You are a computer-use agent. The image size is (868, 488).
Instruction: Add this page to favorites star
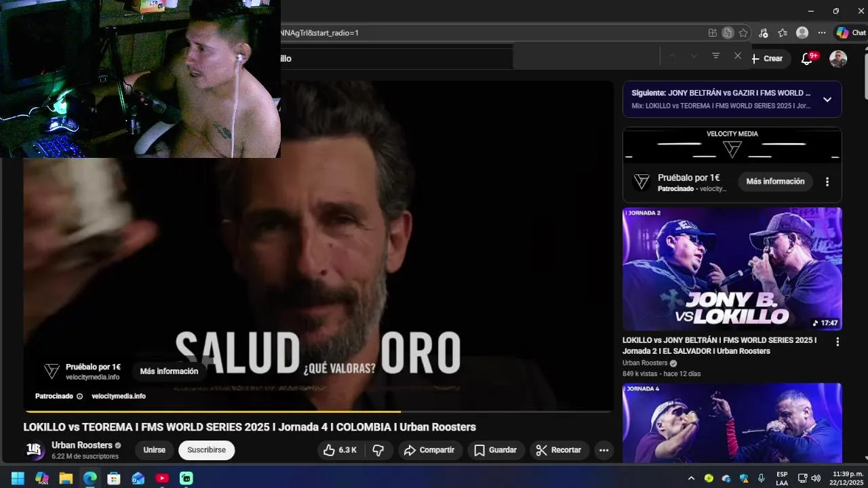pos(743,33)
